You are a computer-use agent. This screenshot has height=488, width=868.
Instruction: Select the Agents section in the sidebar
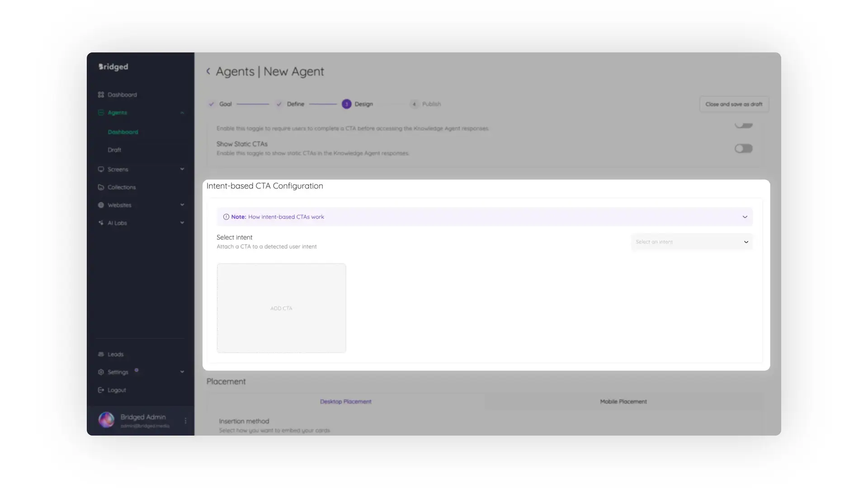[118, 113]
